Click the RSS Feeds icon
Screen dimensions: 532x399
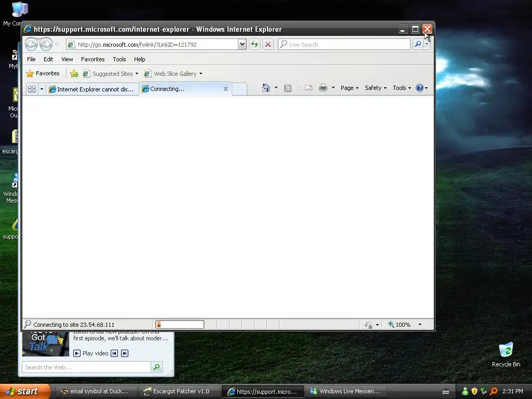click(x=288, y=88)
